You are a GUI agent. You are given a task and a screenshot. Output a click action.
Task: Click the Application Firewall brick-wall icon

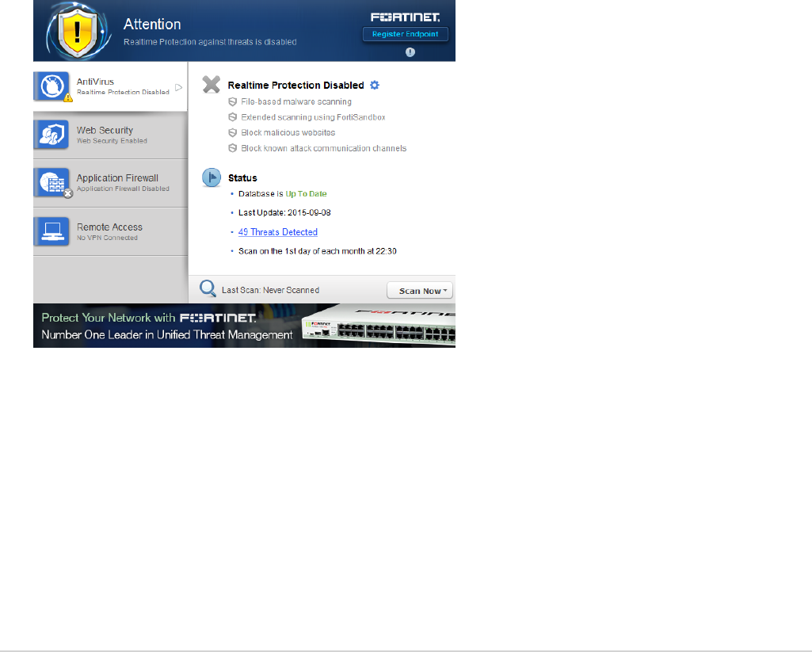coord(51,183)
